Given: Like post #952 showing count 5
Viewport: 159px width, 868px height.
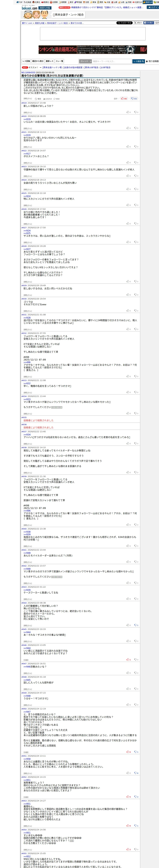Looking at the screenshot, I should [x=129, y=797].
